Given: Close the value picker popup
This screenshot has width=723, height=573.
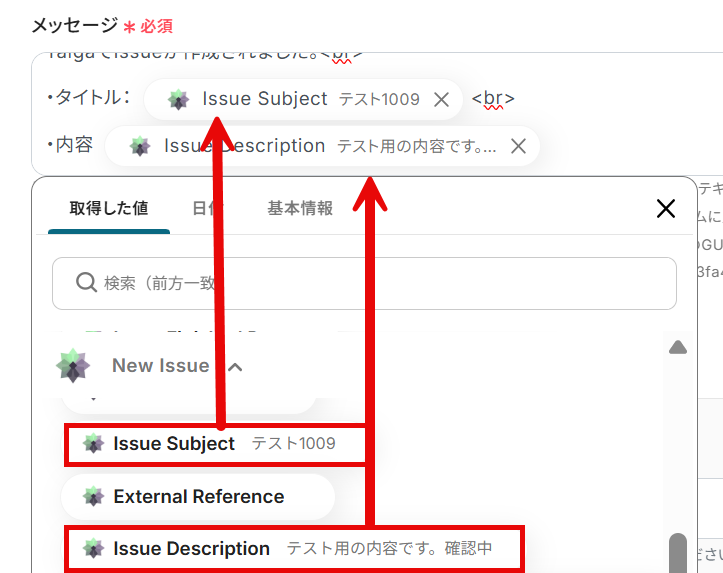Looking at the screenshot, I should (x=665, y=208).
